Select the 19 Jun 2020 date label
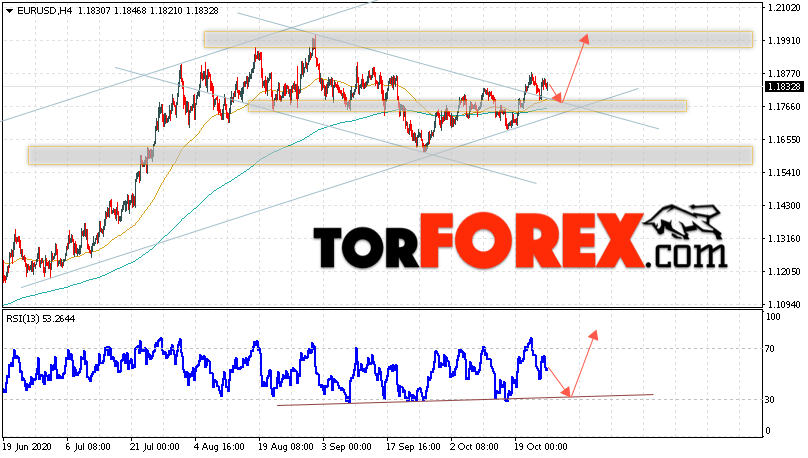Image resolution: width=808 pixels, height=458 pixels. point(27,446)
